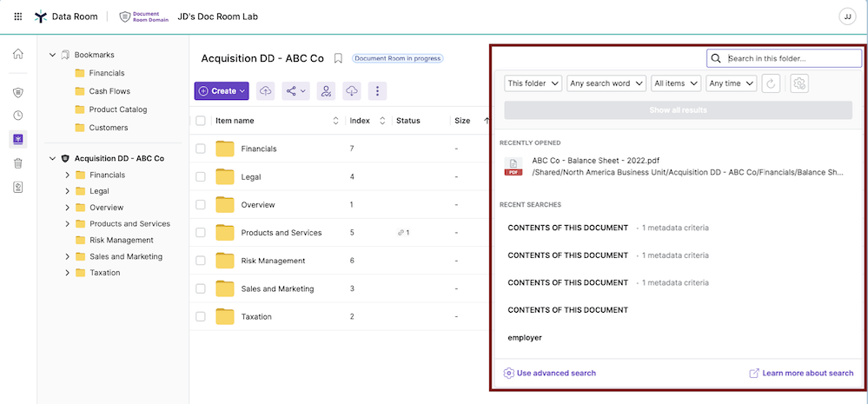The image size is (868, 404).
Task: Click the Document Room Domain shield icon
Action: pos(125,17)
